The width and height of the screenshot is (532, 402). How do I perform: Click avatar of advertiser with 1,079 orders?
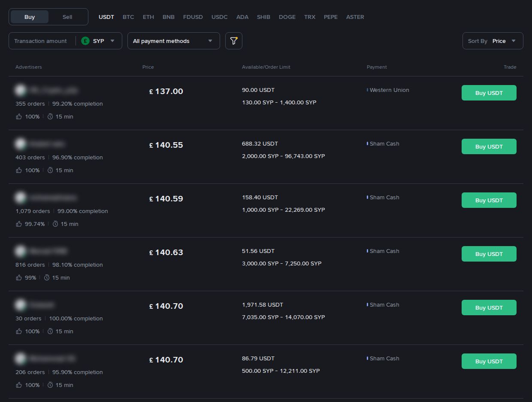[x=20, y=198]
